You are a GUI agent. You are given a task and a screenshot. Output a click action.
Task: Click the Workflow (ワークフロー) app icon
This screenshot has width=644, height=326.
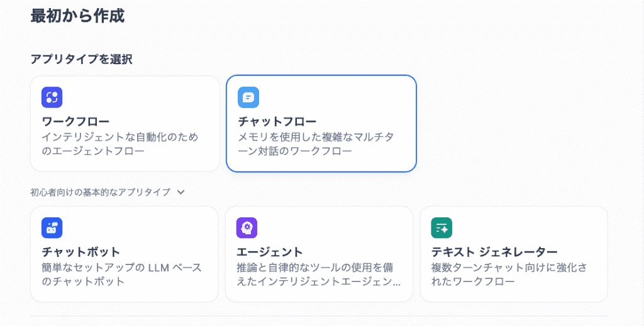tap(52, 97)
